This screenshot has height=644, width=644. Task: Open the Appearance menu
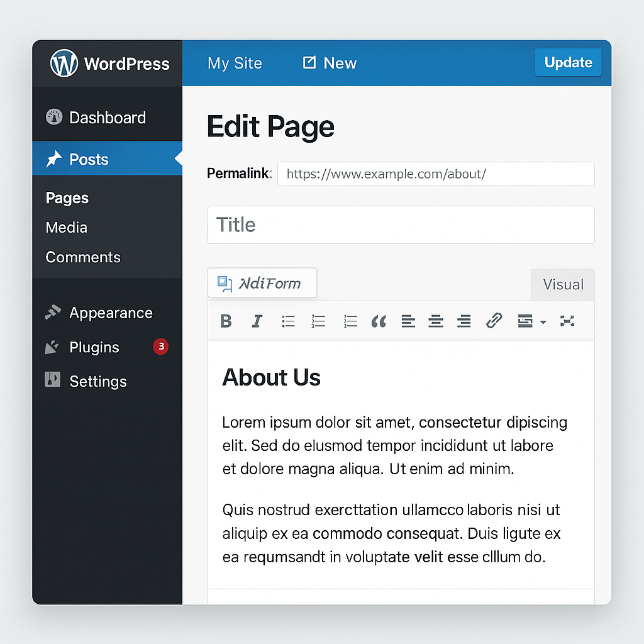(x=107, y=313)
